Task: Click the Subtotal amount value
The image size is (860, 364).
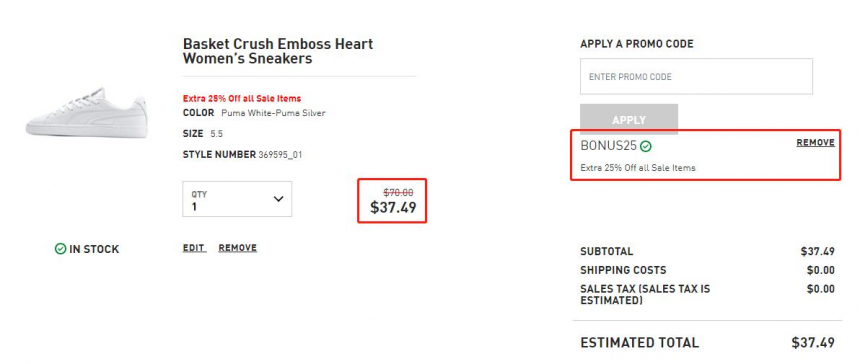Action: 817,252
